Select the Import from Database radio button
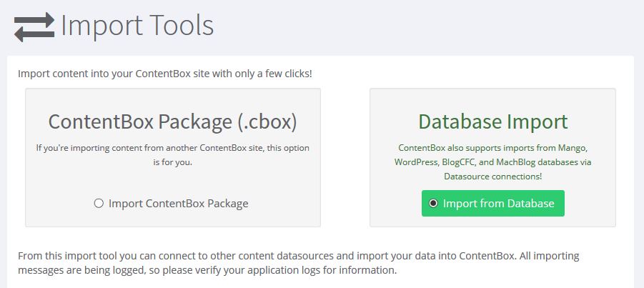644x288 pixels. click(433, 204)
